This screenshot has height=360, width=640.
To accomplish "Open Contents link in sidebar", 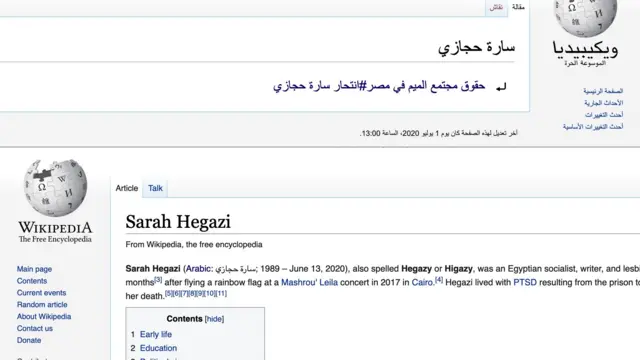I will [32, 281].
